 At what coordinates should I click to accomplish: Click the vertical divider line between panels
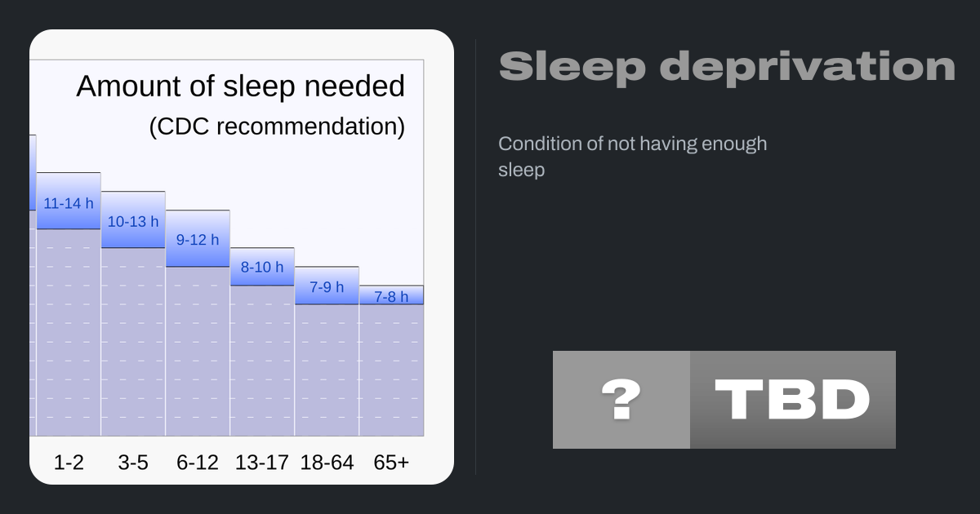click(476, 257)
